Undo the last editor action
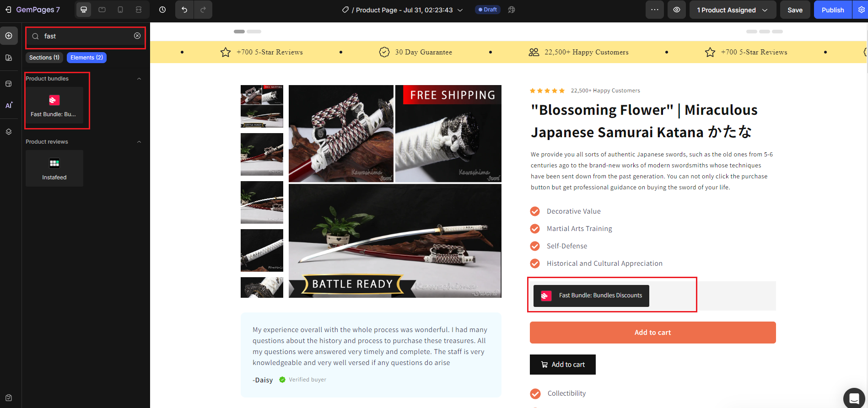Screen dimensions: 868x408 click(184, 10)
